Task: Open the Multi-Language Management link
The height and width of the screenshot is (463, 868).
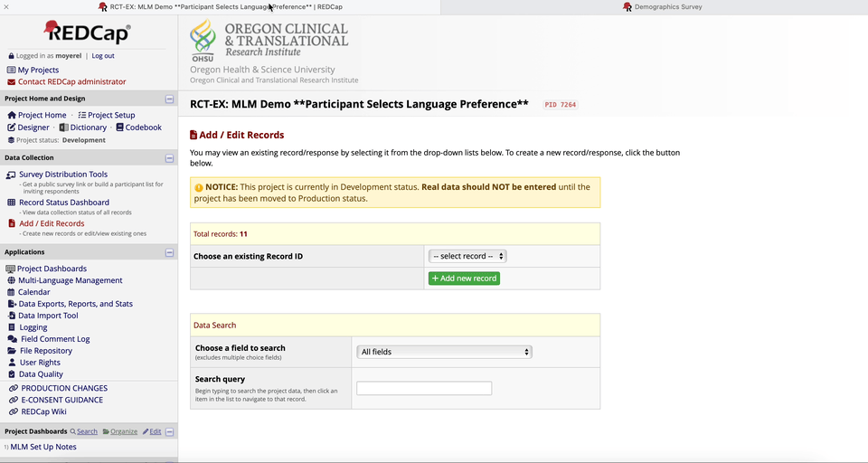Action: 71,281
